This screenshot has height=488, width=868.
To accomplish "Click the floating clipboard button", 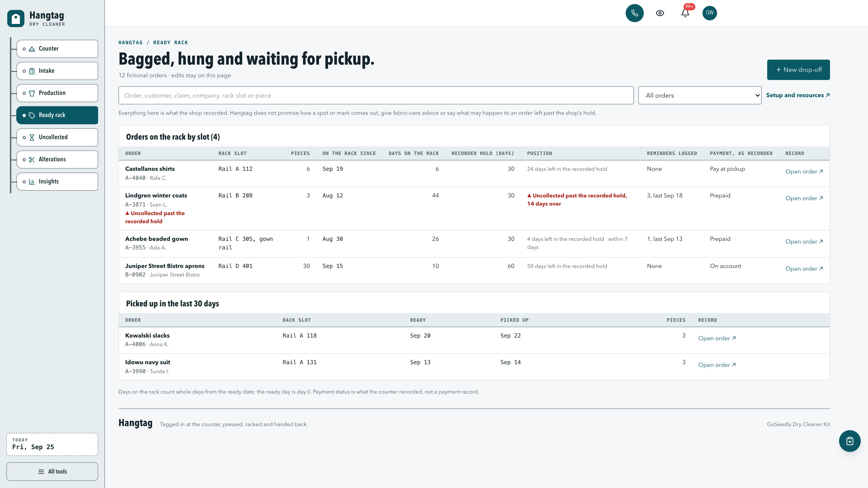I will tap(849, 441).
